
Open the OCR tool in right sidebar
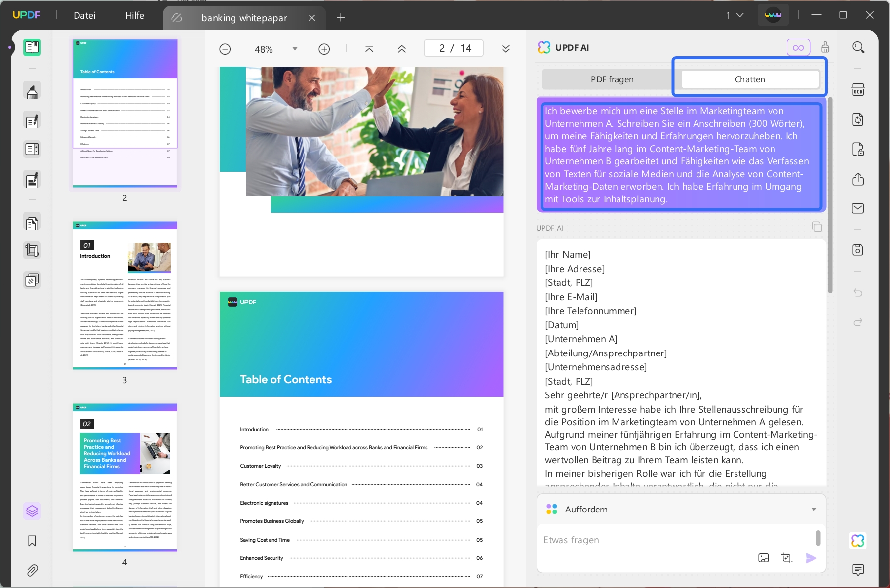tap(858, 90)
